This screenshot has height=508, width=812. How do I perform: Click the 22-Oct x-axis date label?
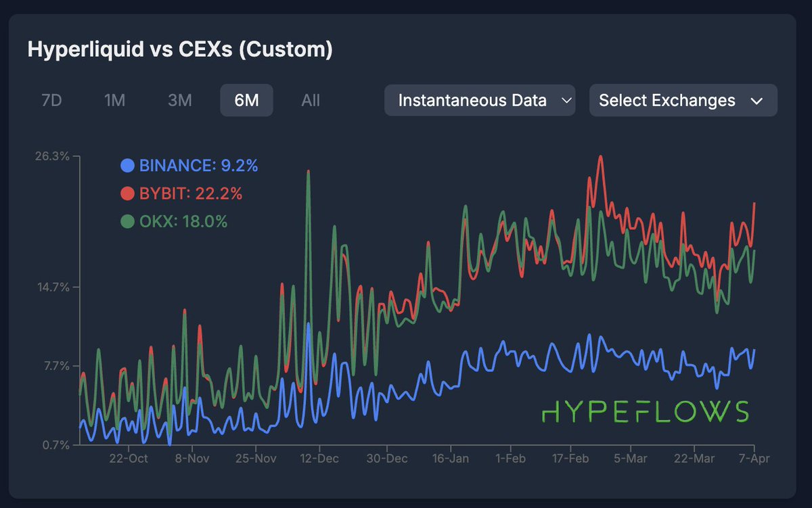[128, 458]
